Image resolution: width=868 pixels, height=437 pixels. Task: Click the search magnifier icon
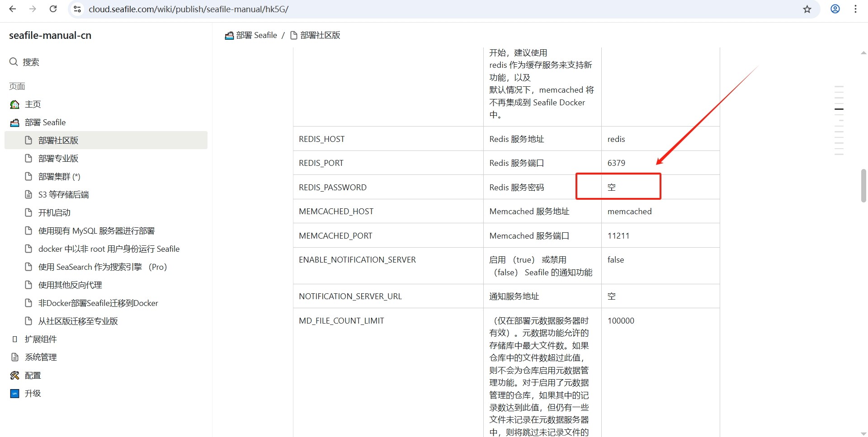(14, 62)
